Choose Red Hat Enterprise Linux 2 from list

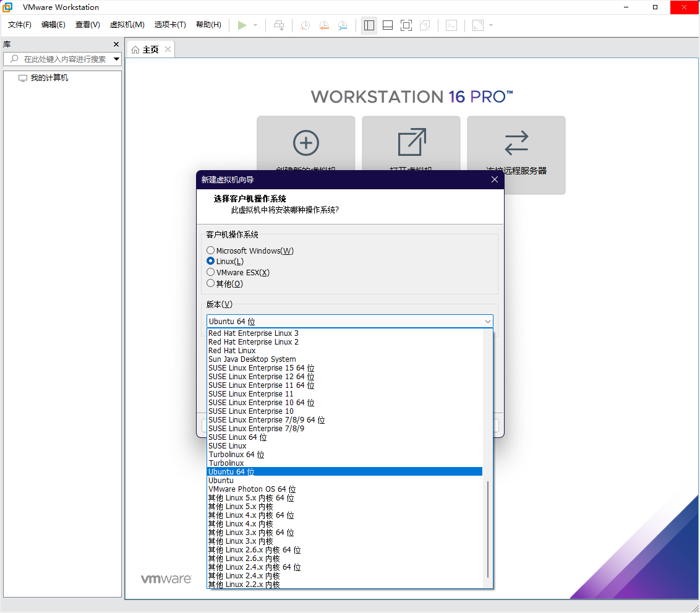[345, 342]
